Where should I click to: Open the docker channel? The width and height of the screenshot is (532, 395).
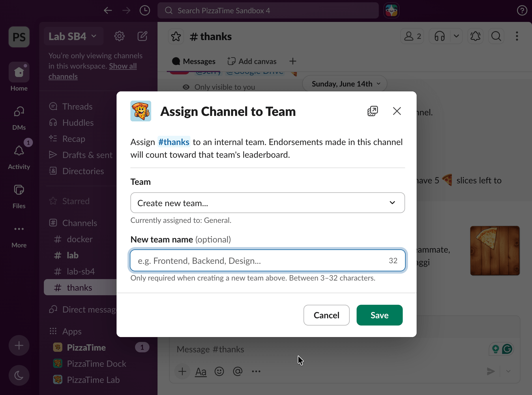(x=80, y=239)
